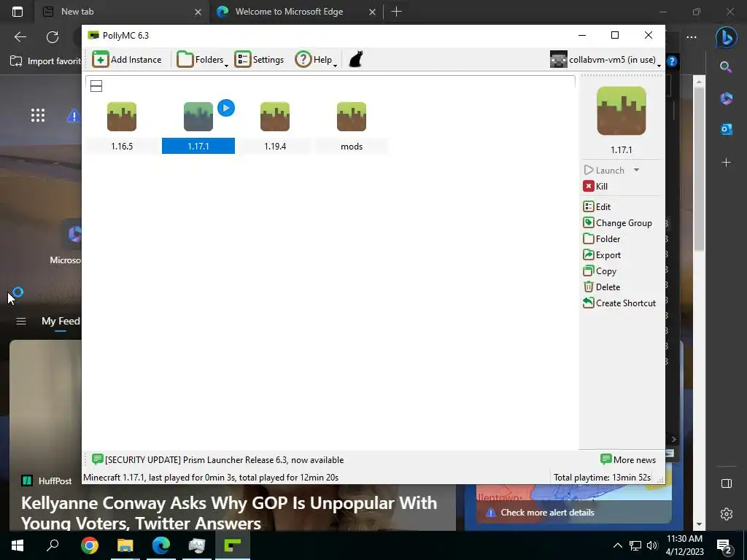This screenshot has height=560, width=747.
Task: Click Edge tab actions menu icon
Action: [18, 12]
